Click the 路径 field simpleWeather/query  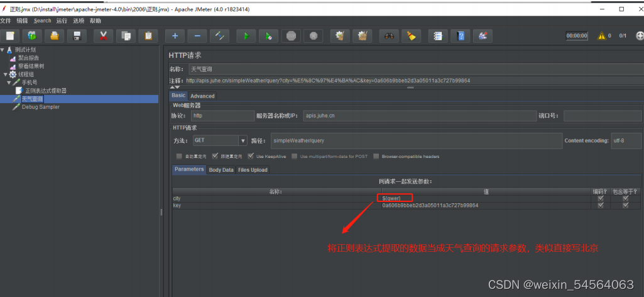[417, 141]
